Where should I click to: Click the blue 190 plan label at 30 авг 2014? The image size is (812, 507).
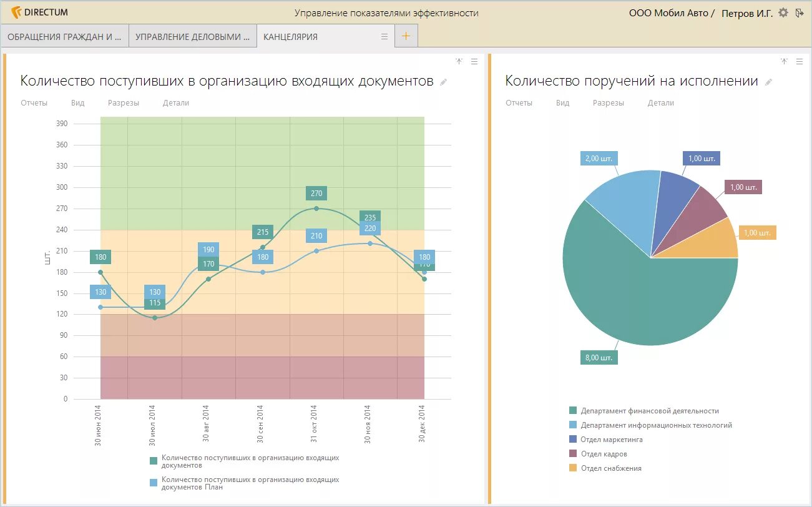[208, 250]
